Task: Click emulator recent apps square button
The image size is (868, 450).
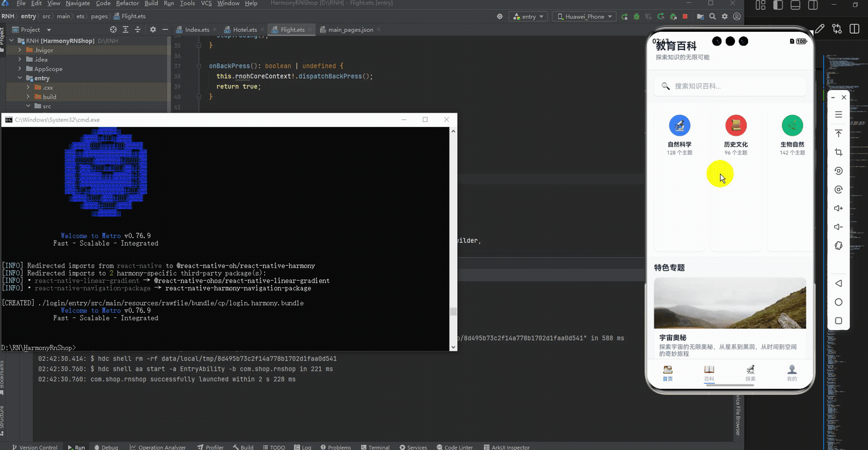Action: coord(839,321)
